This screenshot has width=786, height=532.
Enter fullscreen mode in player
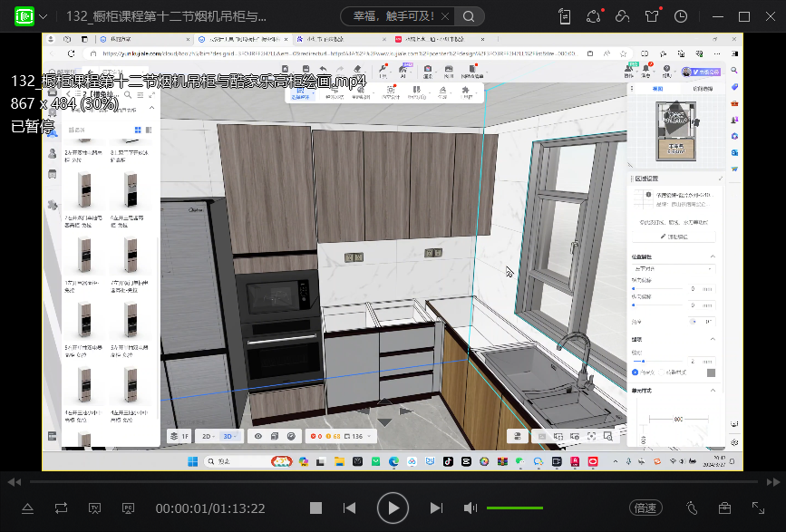point(758,508)
